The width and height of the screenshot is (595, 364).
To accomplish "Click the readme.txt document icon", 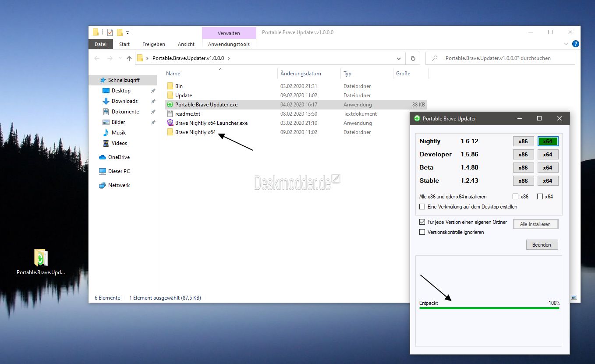I will pyautogui.click(x=170, y=114).
